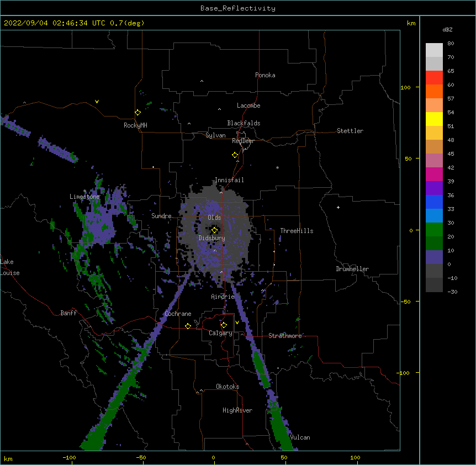The height and width of the screenshot is (465, 476).
Task: Click the km unit label above the y-axis
Action: coord(411,23)
